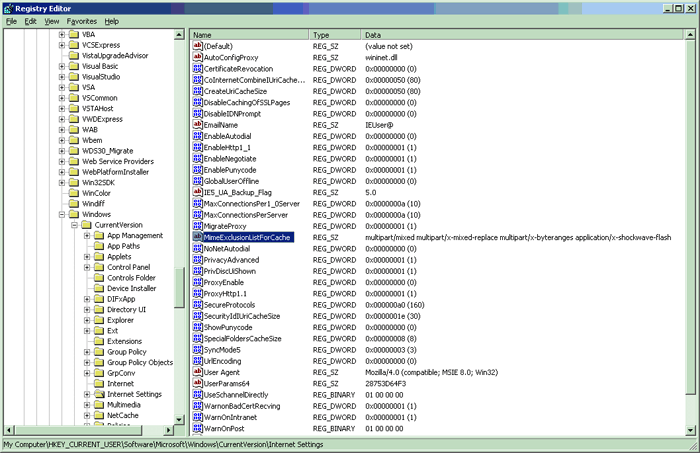Click the WarnOnPost binary value icon

[x=197, y=428]
